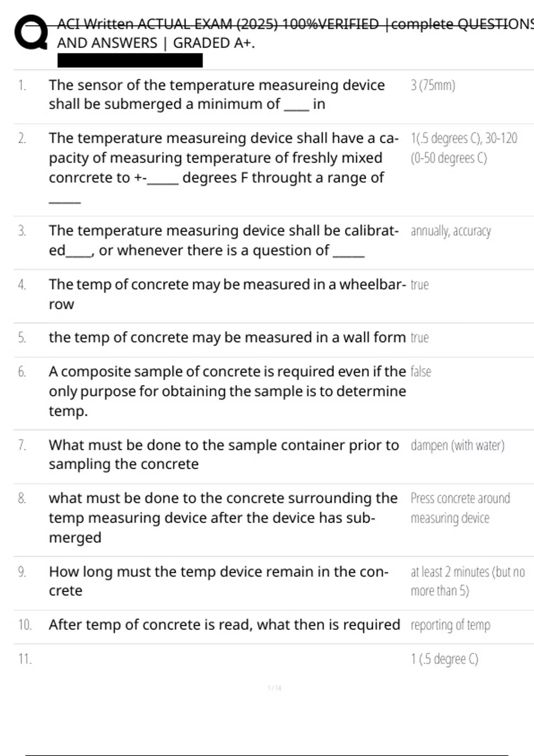The width and height of the screenshot is (534, 756).
Task: Select question 2 about measuring capacity
Action: [223, 158]
